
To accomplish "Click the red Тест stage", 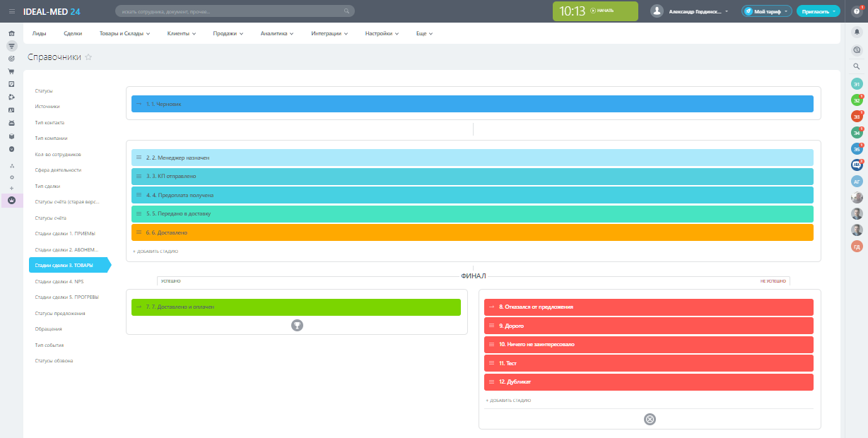I will pos(649,363).
